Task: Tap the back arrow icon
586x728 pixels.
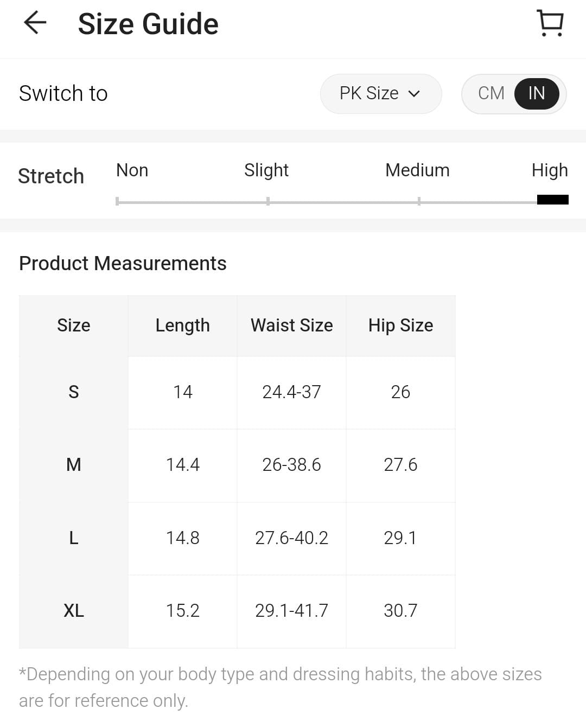Action: (35, 23)
